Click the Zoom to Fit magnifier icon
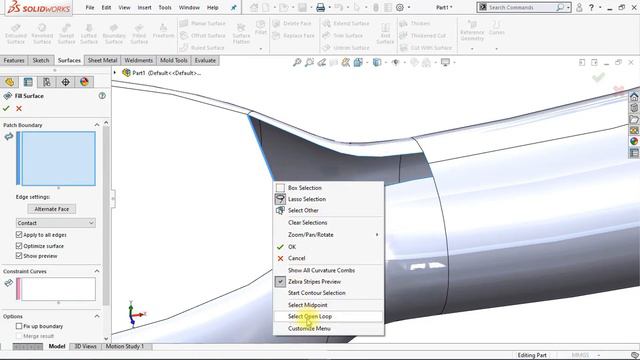This screenshot has width=640, height=360. click(297, 62)
